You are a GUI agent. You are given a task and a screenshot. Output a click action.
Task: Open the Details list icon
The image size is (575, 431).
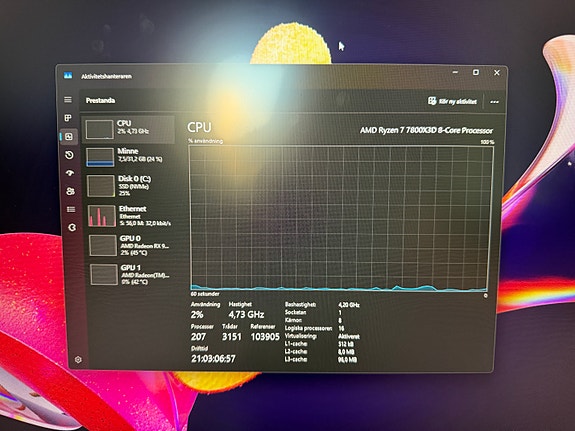(71, 209)
